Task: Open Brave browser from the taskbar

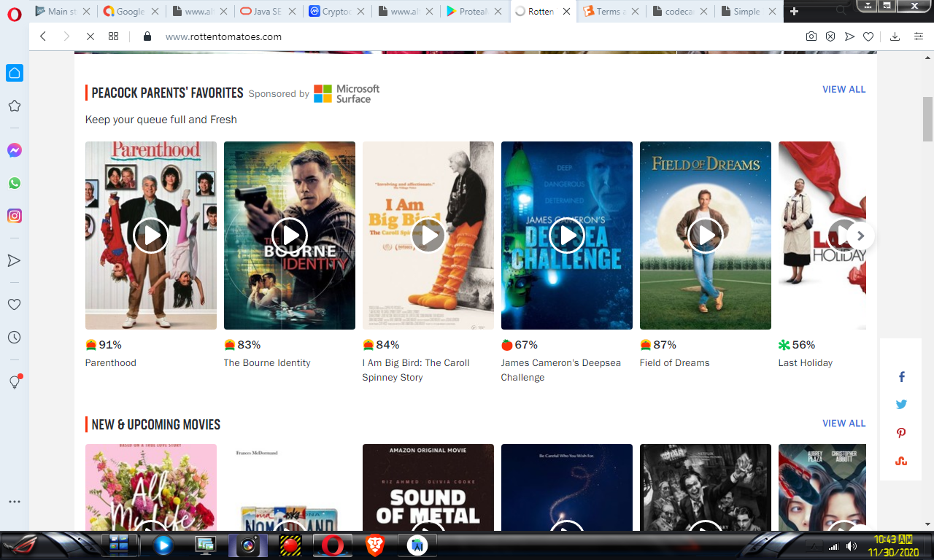Action: pos(375,545)
